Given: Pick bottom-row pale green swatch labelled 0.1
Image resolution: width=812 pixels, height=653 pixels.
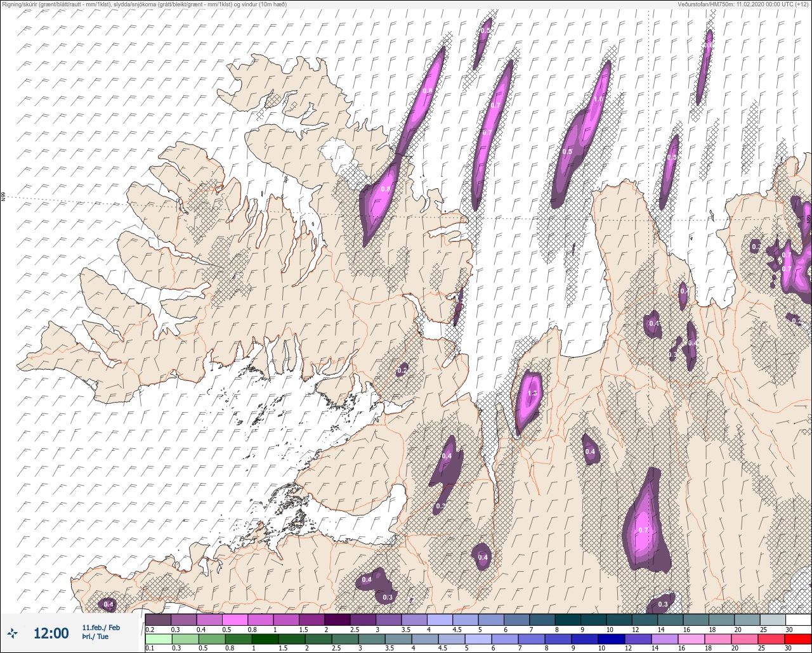Looking at the screenshot, I should pyautogui.click(x=158, y=639).
